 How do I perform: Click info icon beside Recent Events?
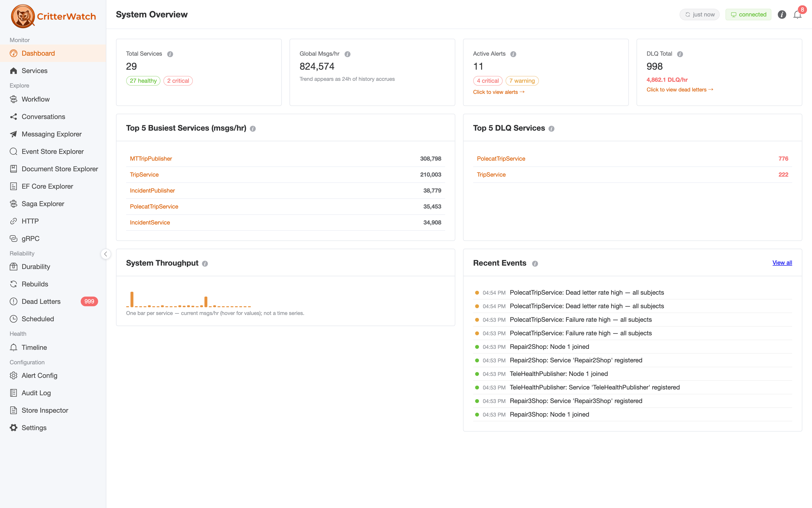535,264
